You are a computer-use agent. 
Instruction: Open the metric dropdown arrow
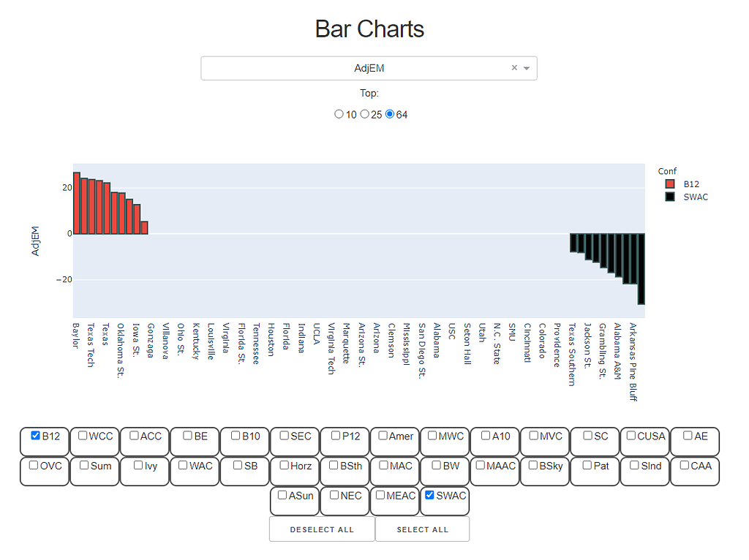pyautogui.click(x=527, y=67)
